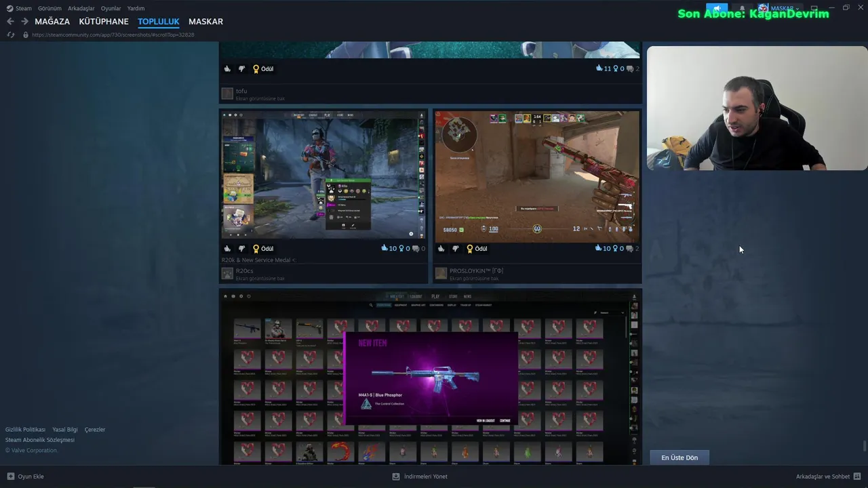Click 'Ekran görüntüsüne bak' under tofu

260,98
